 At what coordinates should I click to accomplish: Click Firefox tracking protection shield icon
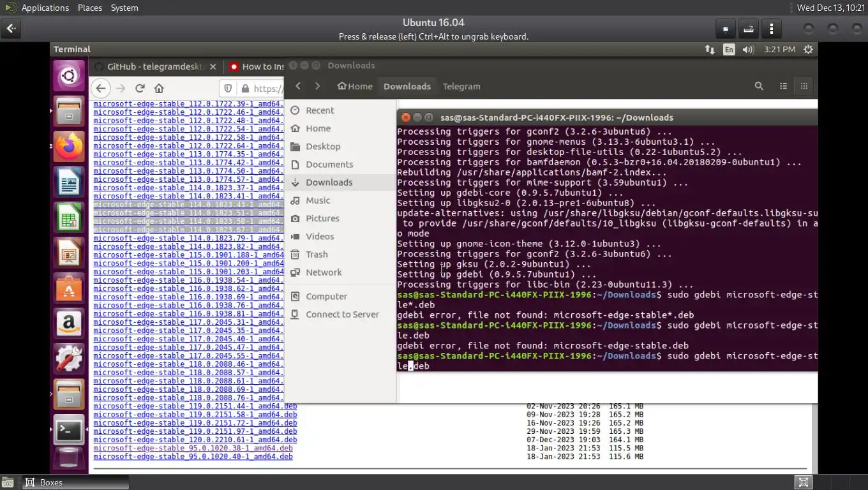pyautogui.click(x=228, y=88)
